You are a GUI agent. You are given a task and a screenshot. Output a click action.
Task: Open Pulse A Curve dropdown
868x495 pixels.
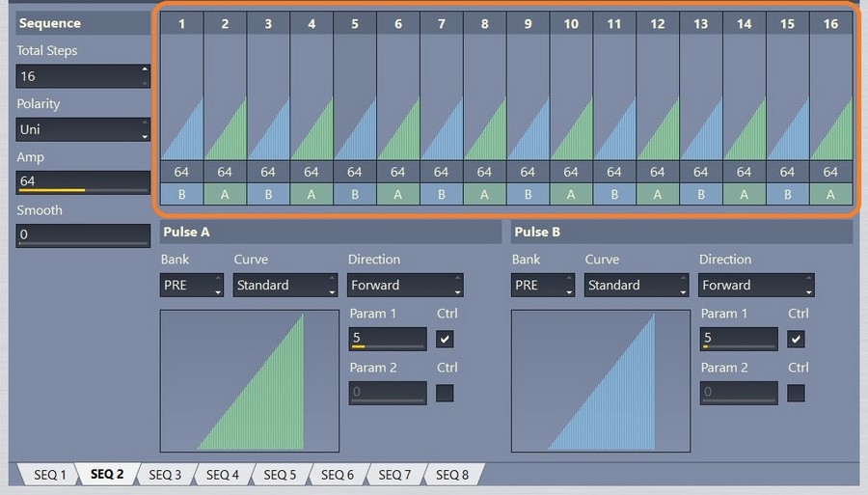[285, 286]
